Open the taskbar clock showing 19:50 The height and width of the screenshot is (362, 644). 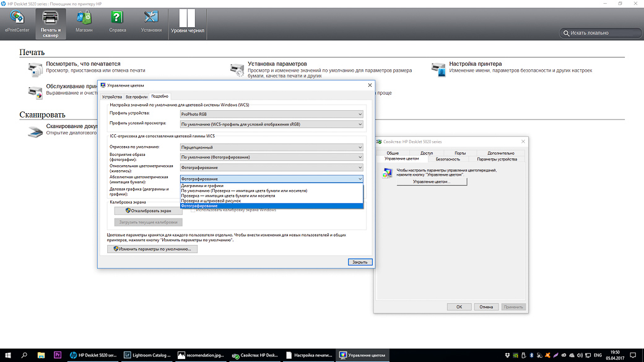614,355
